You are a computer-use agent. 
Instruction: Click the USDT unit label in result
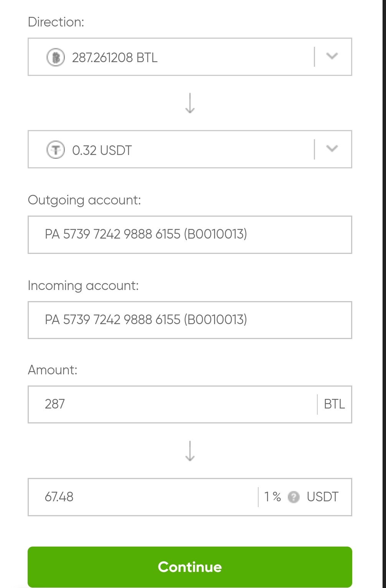pos(323,497)
